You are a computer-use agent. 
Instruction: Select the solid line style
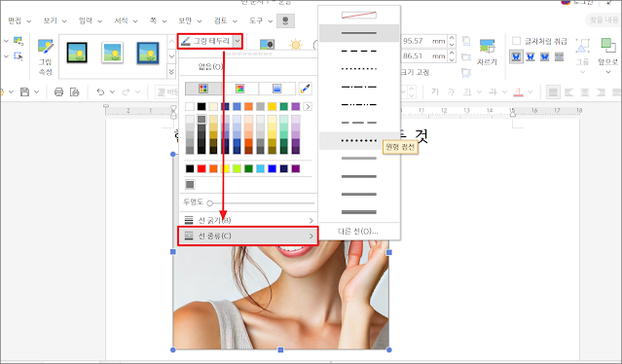click(x=359, y=33)
